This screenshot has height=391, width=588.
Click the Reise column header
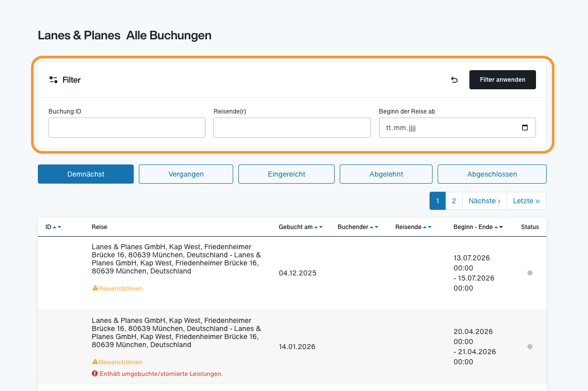(99, 227)
